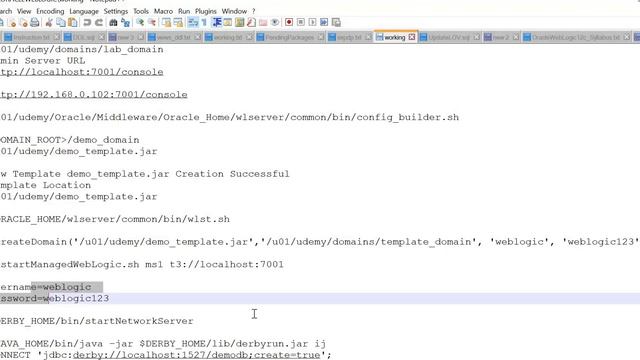The width and height of the screenshot is (640, 360).
Task: Click the 192.168.0.102:7001/console link
Action: (94, 95)
